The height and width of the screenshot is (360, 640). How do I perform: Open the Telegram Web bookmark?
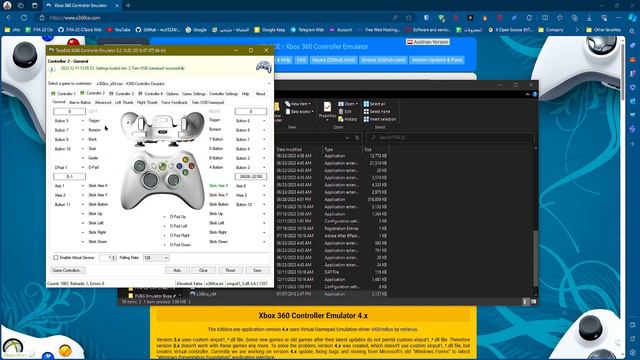coord(307,30)
